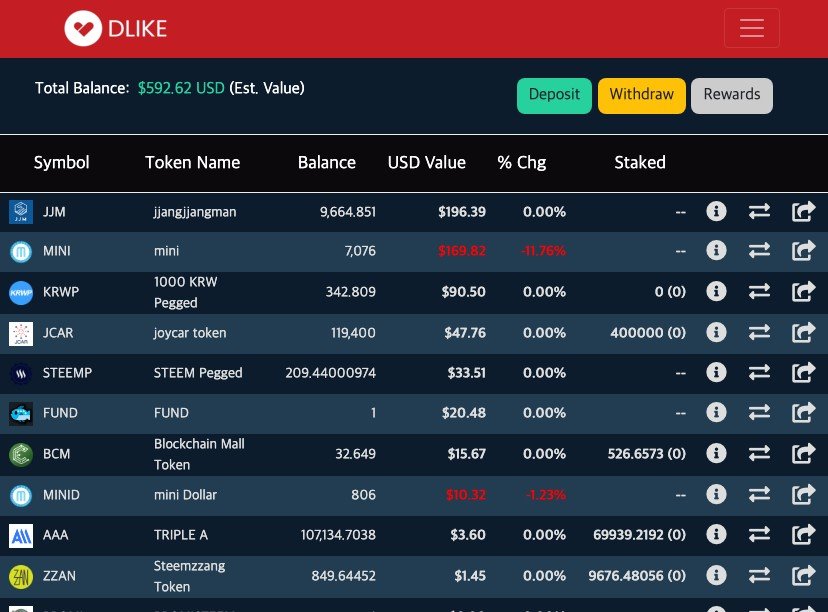Screen dimensions: 828x612
Task: Open the hamburger navigation menu
Action: click(x=751, y=28)
